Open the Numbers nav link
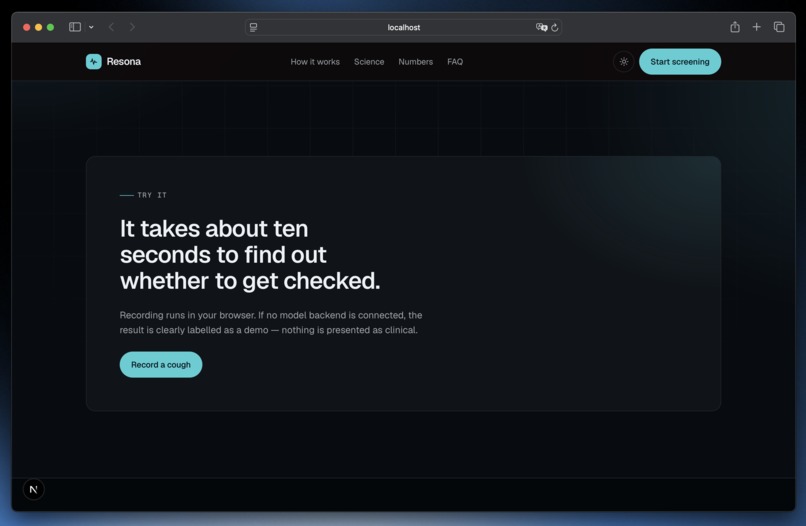Image resolution: width=806 pixels, height=526 pixels. click(x=415, y=62)
